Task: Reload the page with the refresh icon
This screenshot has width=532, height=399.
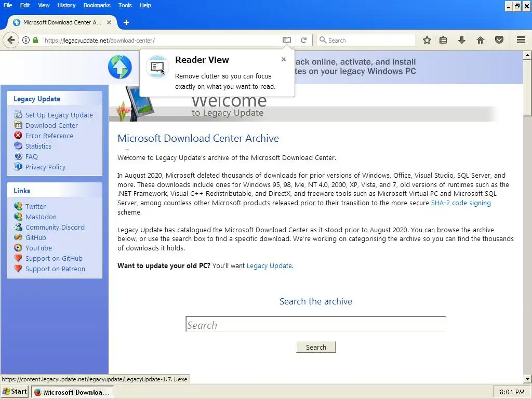Action: tap(303, 40)
